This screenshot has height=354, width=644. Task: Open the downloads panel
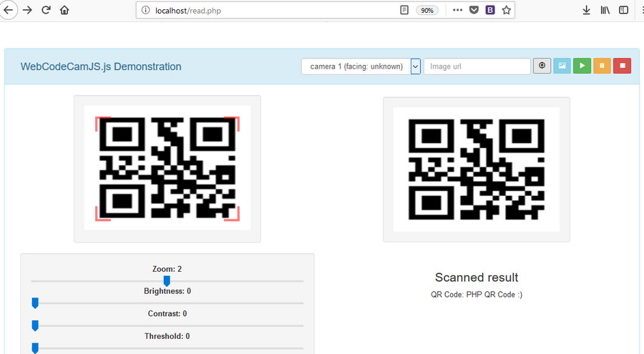click(x=587, y=10)
